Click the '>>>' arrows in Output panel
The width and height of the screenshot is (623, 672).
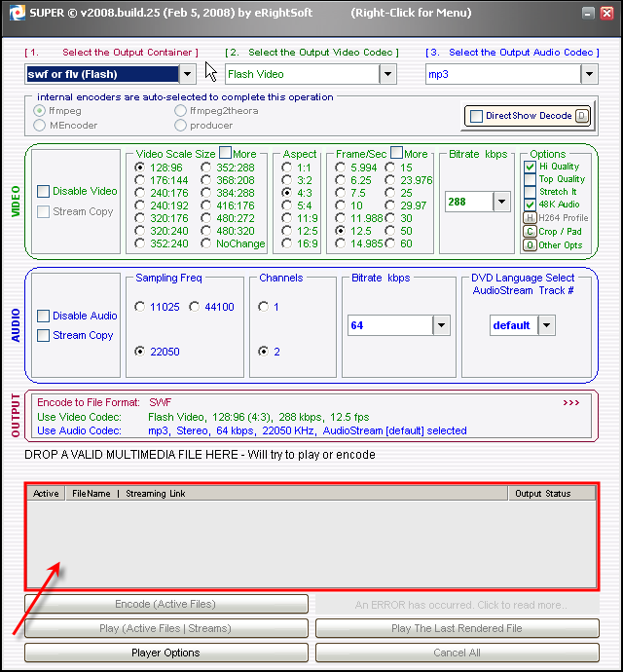(x=571, y=402)
